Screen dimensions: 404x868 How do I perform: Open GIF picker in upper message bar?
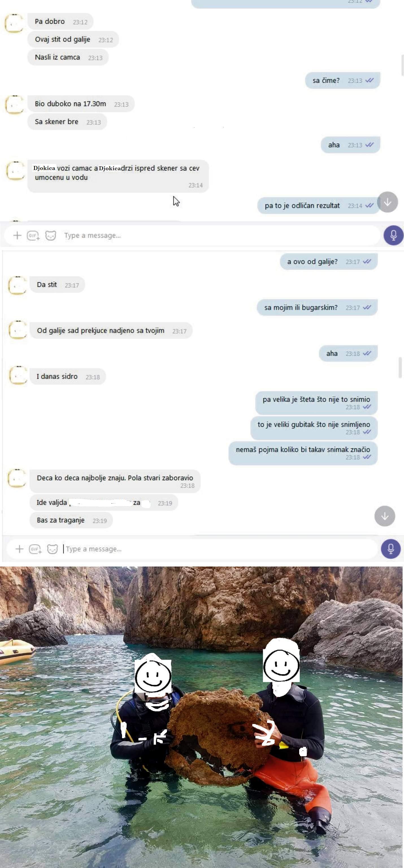[x=33, y=235]
